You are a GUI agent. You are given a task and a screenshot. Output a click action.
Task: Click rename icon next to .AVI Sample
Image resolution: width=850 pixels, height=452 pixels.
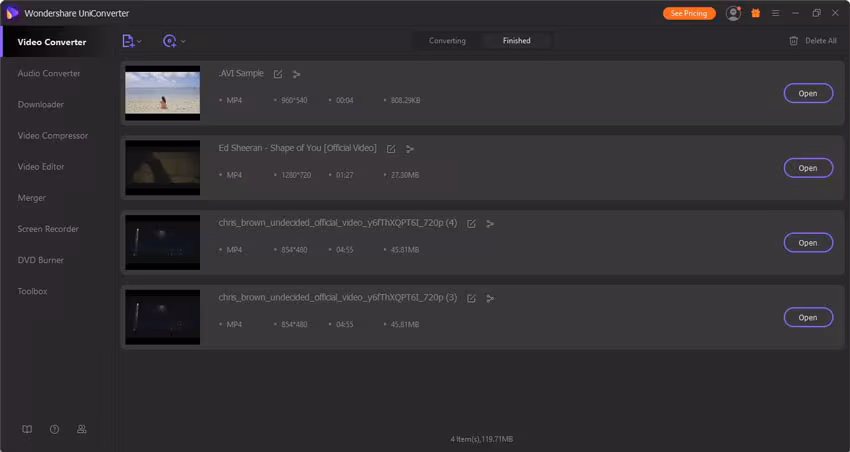tap(278, 74)
